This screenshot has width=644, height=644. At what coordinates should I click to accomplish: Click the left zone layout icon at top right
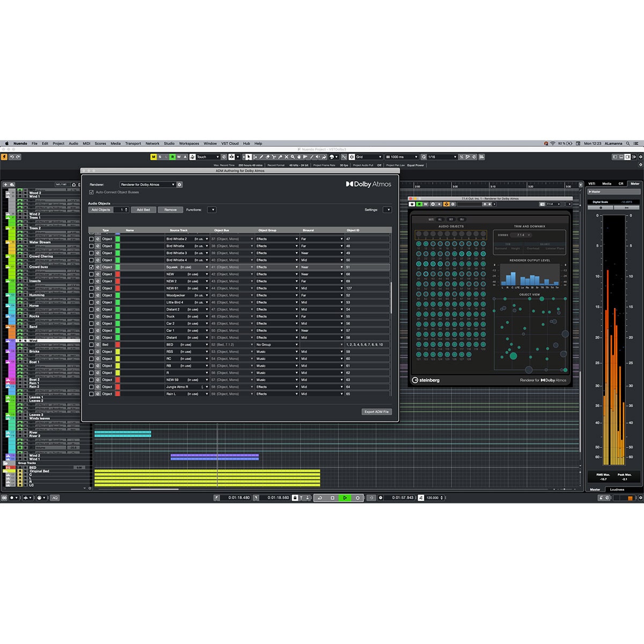tap(615, 157)
